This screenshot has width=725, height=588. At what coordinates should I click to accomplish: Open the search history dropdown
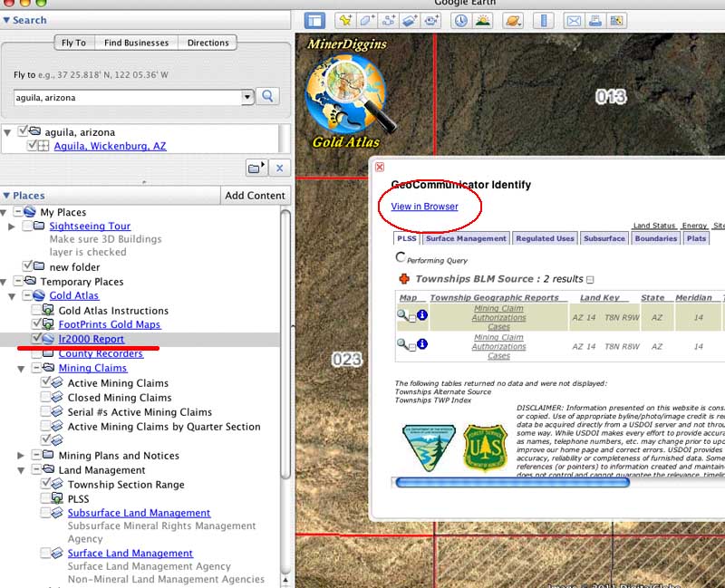(247, 97)
